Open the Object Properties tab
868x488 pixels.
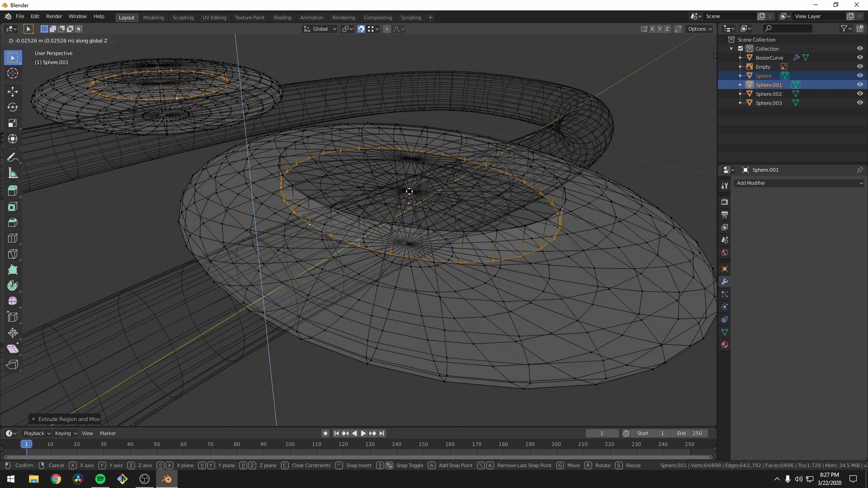pos(724,269)
